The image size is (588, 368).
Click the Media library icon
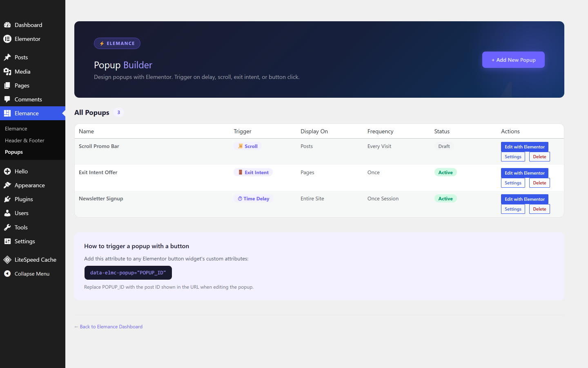(7, 72)
